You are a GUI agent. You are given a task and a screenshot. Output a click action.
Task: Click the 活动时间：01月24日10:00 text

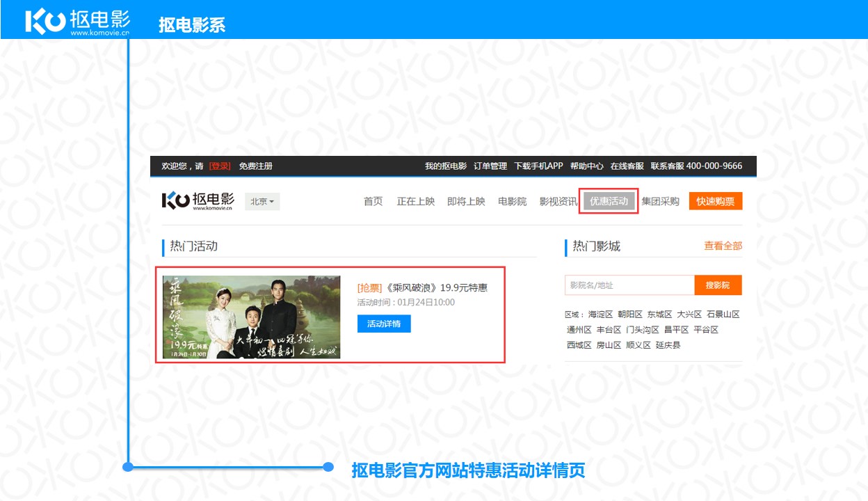[406, 303]
